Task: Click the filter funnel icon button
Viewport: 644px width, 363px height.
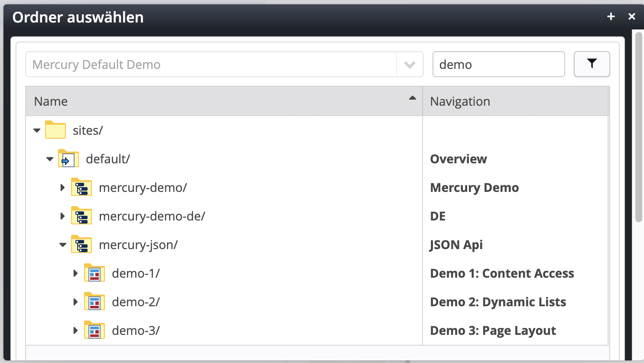Action: click(592, 64)
